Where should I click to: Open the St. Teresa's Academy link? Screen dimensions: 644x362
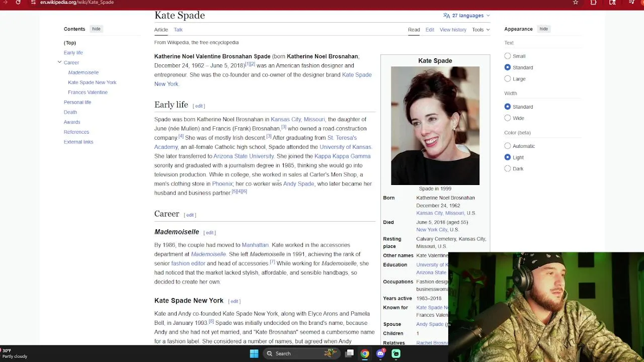[256, 142]
